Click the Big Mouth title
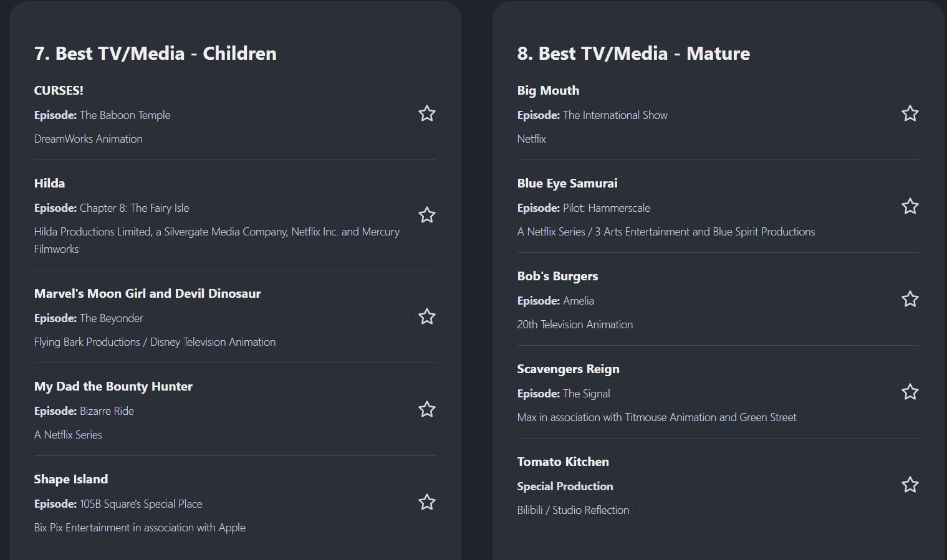Viewport: 947px width, 560px height. [547, 90]
